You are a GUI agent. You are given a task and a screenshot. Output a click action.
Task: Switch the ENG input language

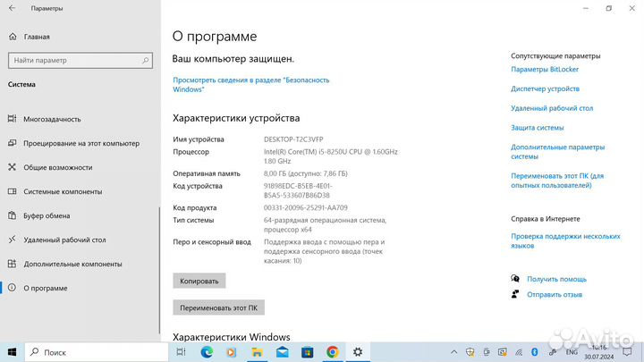pos(572,352)
